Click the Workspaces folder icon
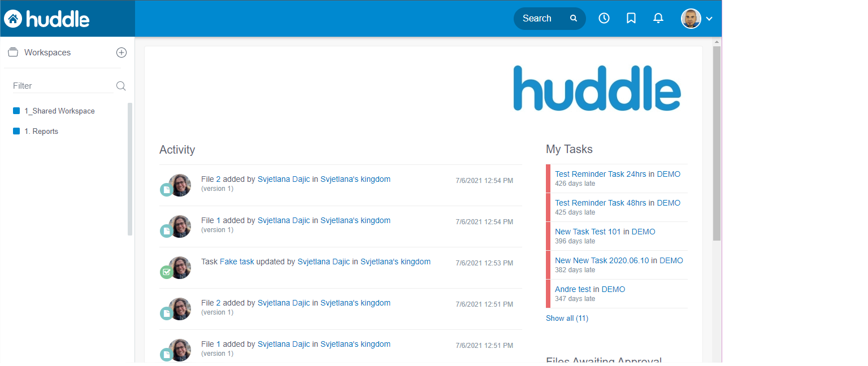This screenshot has height=366, width=868. 13,53
